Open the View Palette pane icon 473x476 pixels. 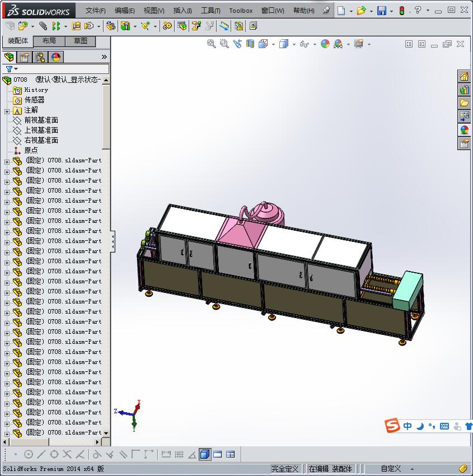[464, 116]
